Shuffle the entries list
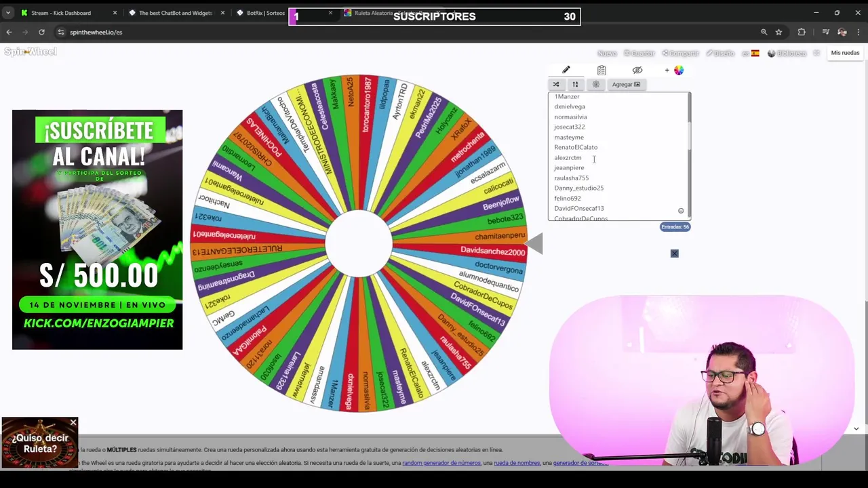868x488 pixels. (556, 84)
